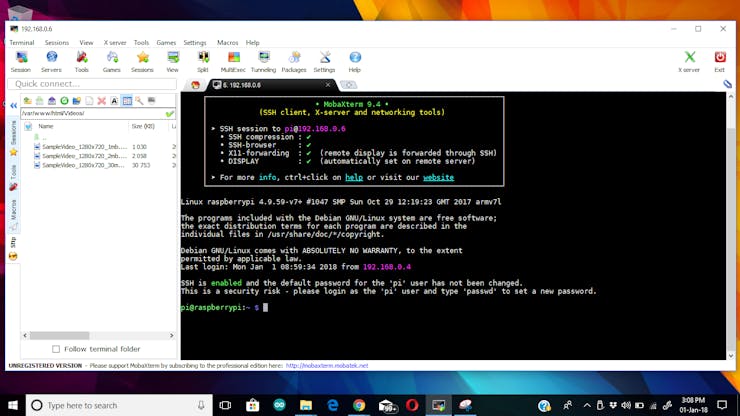
Task: Open the Packages toolbar icon
Action: pyautogui.click(x=294, y=62)
